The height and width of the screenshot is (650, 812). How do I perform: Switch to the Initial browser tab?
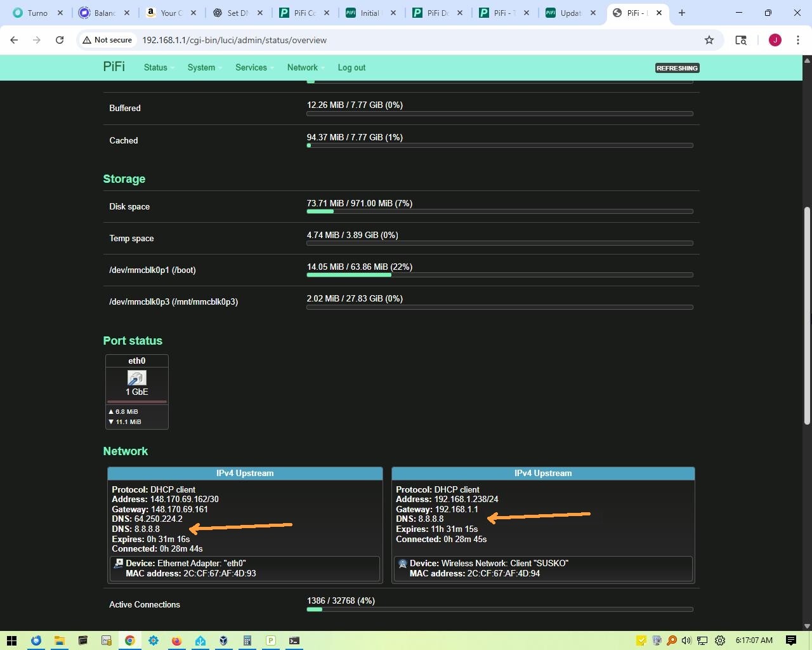pyautogui.click(x=369, y=13)
